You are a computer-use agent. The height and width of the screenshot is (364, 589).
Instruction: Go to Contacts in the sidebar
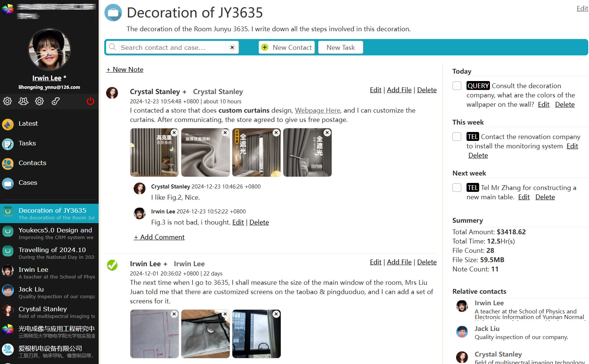(32, 163)
